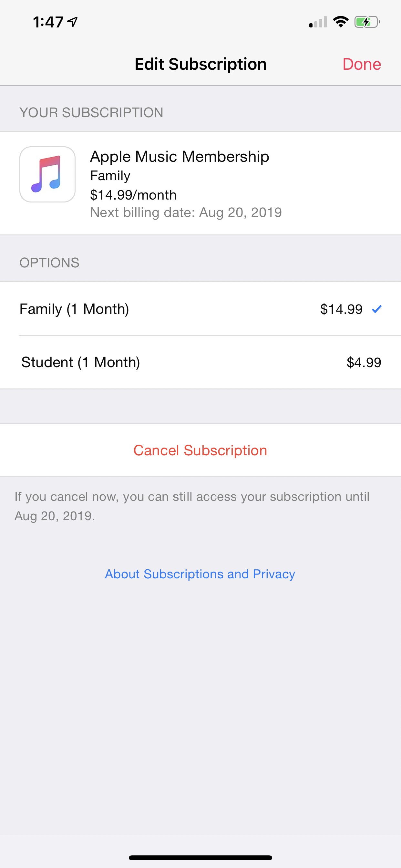401x868 pixels.
Task: Select the Family (1 Month) option
Action: [74, 309]
